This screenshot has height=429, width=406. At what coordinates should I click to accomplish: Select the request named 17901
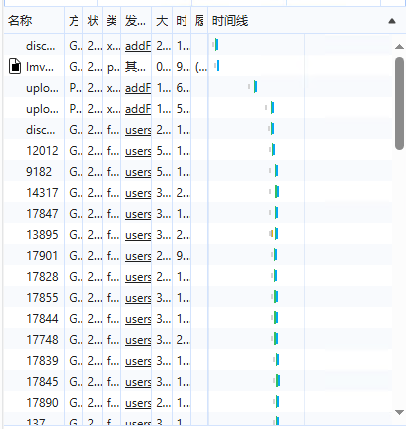(x=42, y=256)
